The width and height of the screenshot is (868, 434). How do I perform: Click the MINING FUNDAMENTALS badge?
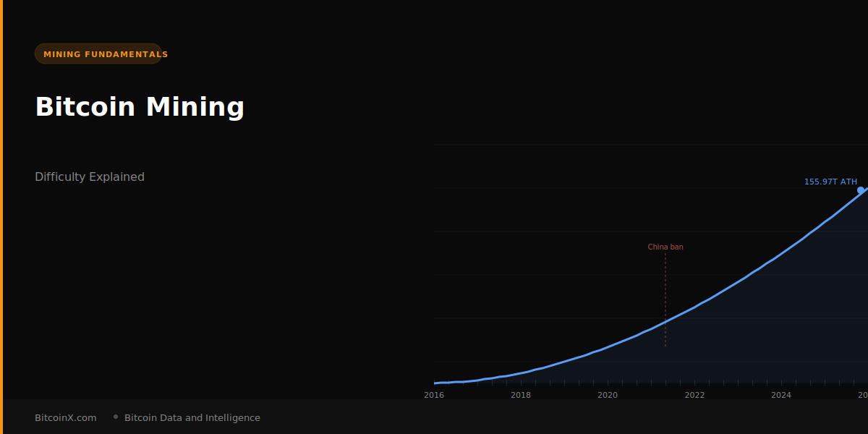coord(98,54)
